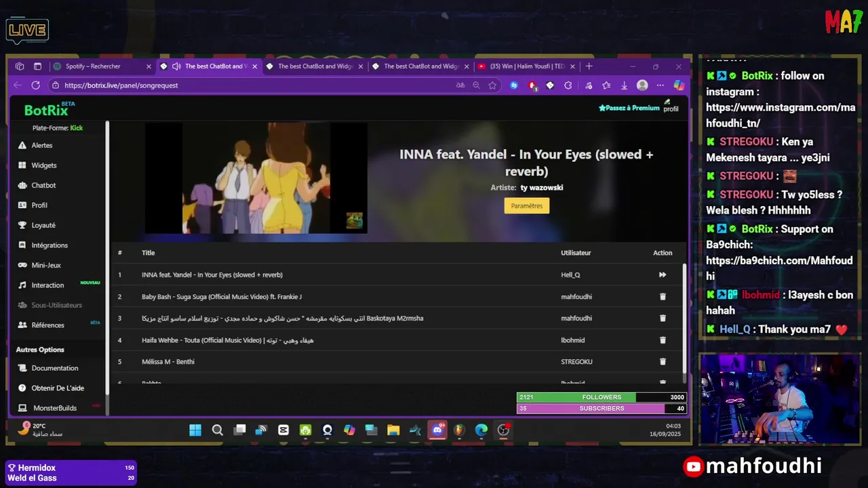Click Passez à Premium link

(629, 108)
